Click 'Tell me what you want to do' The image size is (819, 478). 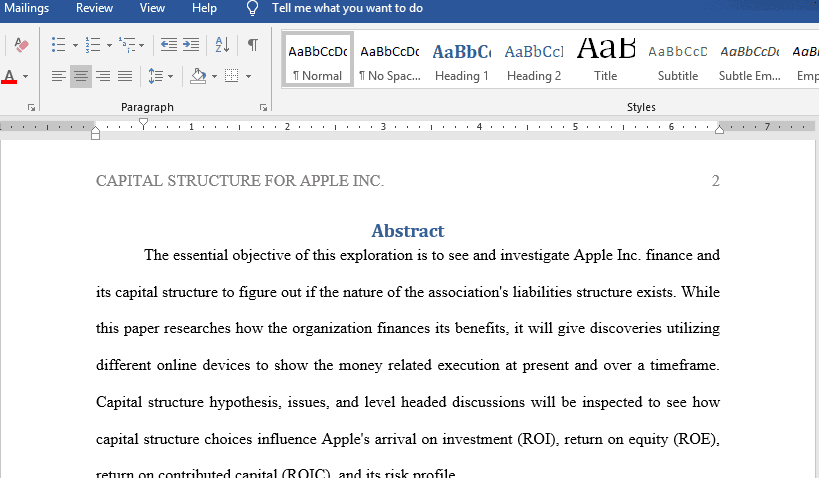click(346, 8)
